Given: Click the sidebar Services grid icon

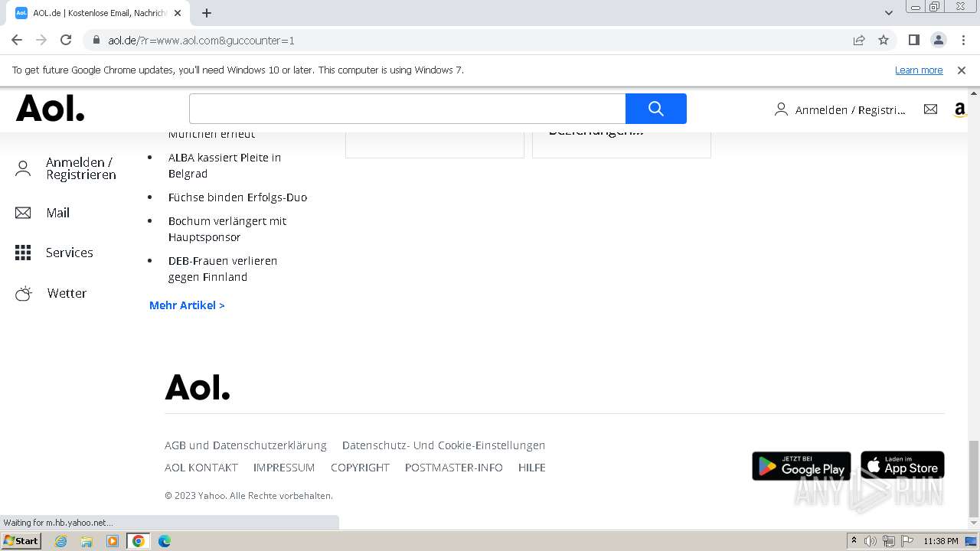Looking at the screenshot, I should pyautogui.click(x=23, y=253).
